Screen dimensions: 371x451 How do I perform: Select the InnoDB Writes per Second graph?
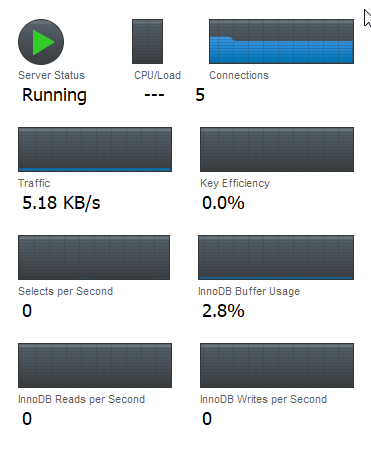(x=277, y=365)
